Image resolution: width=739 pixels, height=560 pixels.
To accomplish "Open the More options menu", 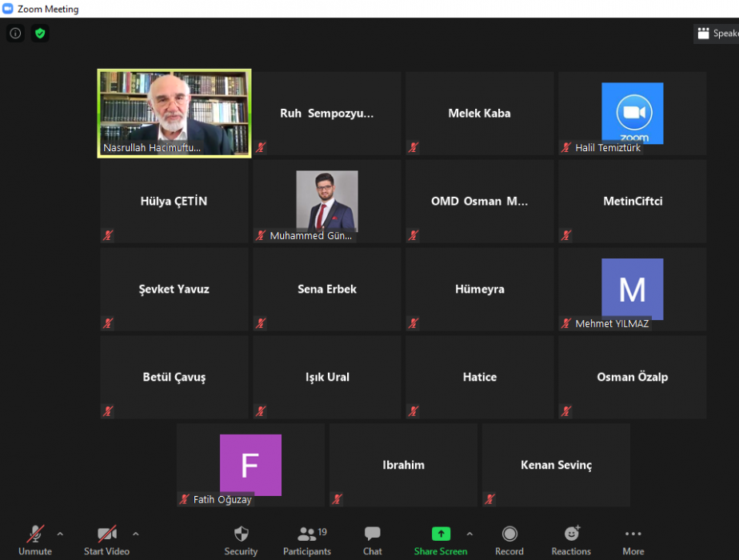I will (x=633, y=540).
